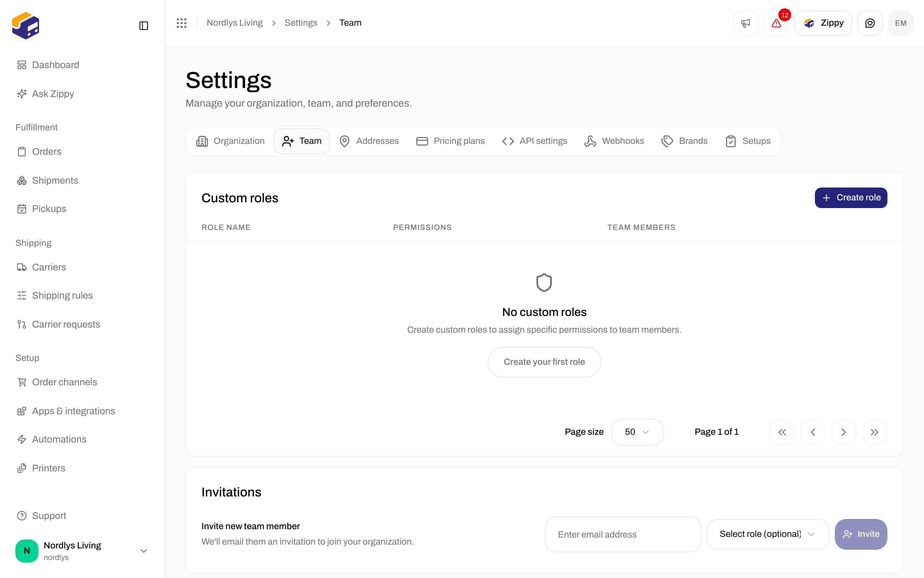Viewport: 924px width, 578px height.
Task: Go to next page chevron
Action: 843,432
